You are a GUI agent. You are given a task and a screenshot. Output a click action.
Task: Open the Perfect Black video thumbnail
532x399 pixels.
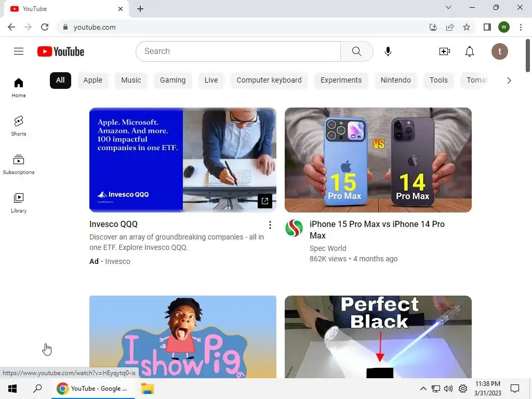pos(378,337)
